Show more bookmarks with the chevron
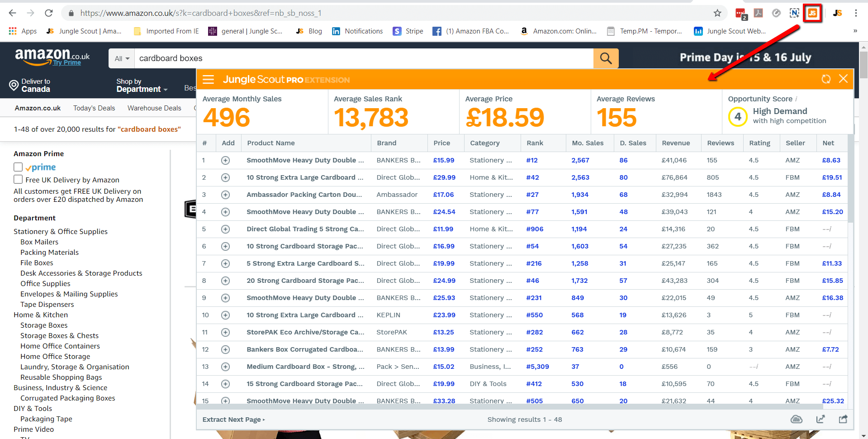This screenshot has height=439, width=868. [x=855, y=31]
